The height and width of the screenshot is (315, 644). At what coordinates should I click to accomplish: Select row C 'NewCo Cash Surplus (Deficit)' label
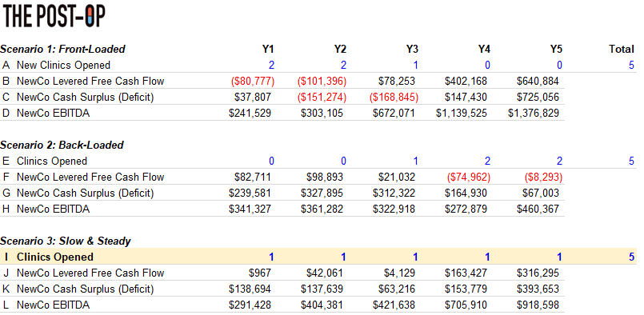pyautogui.click(x=86, y=98)
